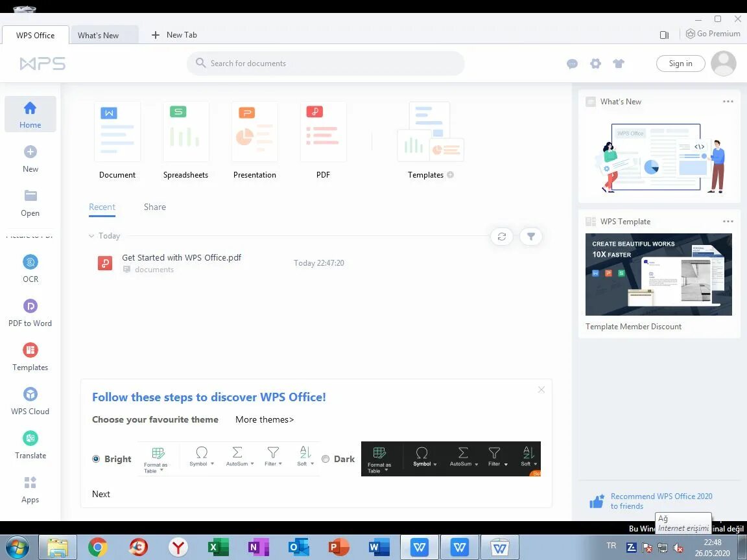
Task: Open Template Member Discount link
Action: 633,327
